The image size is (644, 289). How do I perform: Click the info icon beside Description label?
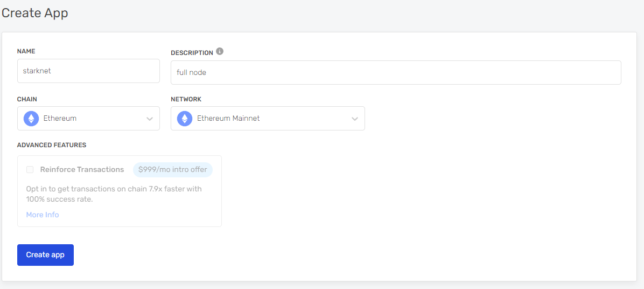click(220, 51)
